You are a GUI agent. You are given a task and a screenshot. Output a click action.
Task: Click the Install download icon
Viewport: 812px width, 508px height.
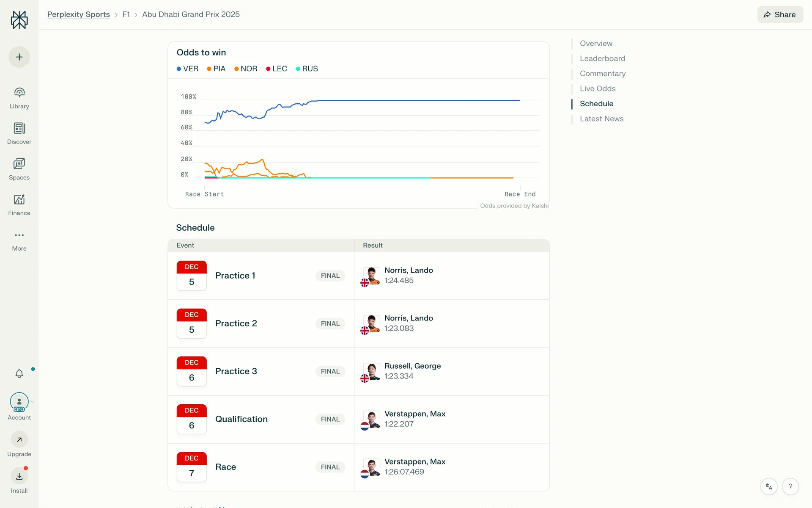click(x=19, y=476)
